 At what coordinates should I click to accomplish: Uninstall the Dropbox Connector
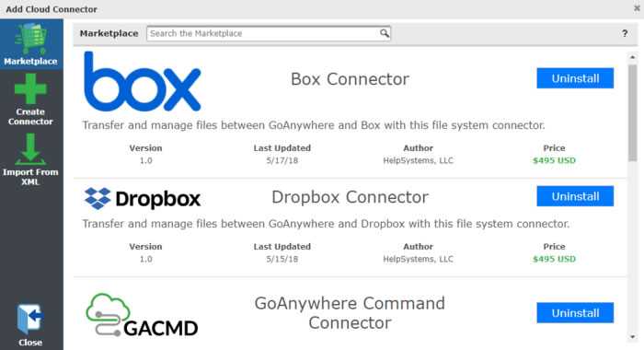coord(575,196)
